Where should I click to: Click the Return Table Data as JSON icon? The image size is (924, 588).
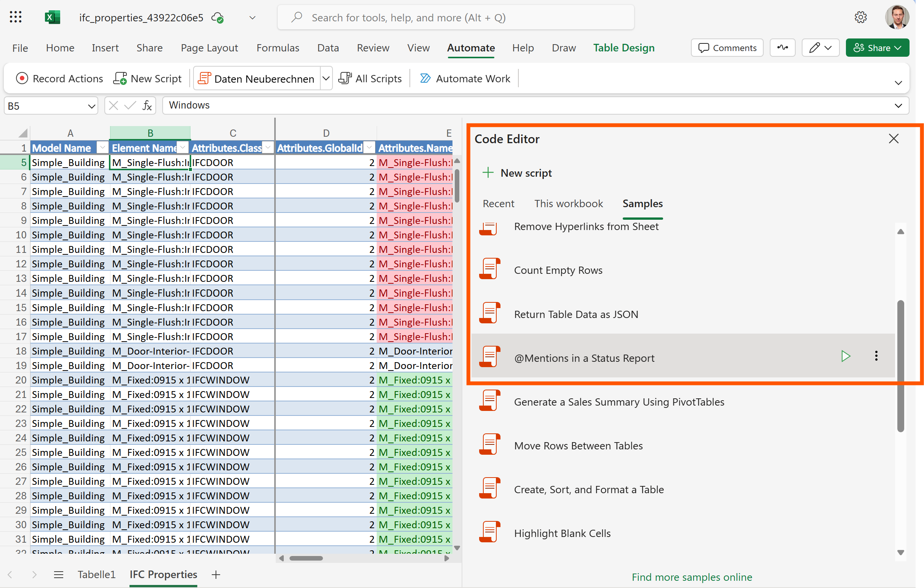coord(490,313)
